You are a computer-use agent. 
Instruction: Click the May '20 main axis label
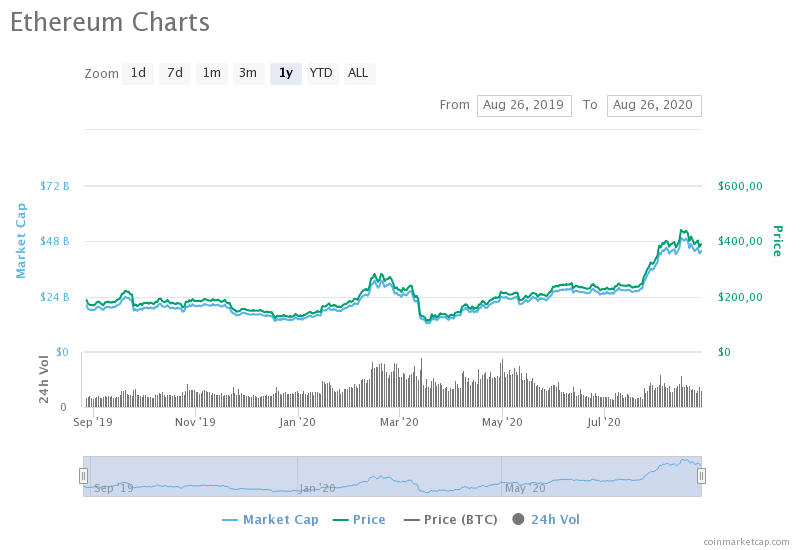coord(503,422)
